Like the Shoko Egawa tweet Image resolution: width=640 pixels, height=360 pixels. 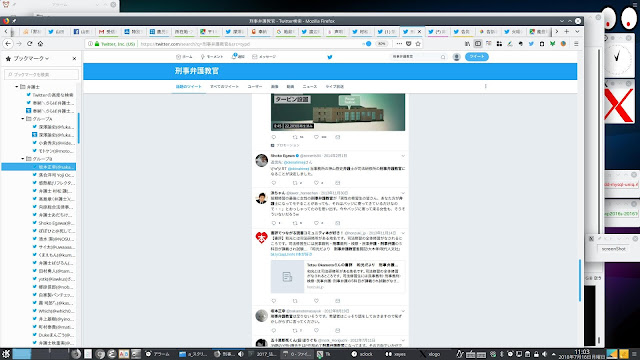316,183
